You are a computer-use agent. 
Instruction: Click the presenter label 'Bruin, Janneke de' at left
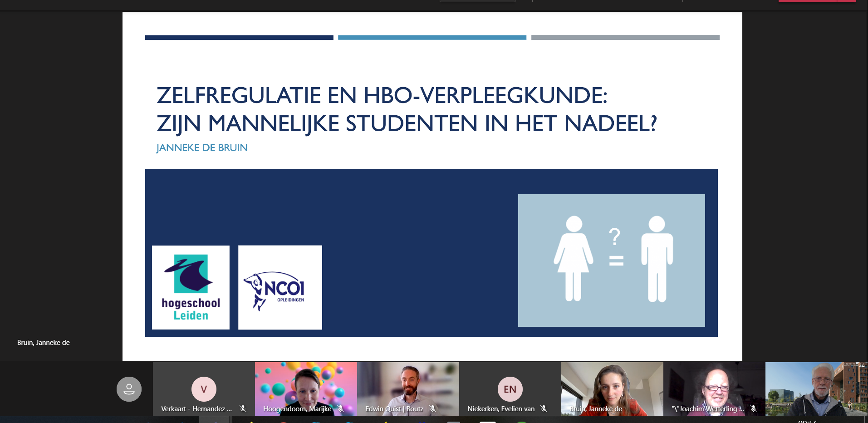(x=44, y=343)
